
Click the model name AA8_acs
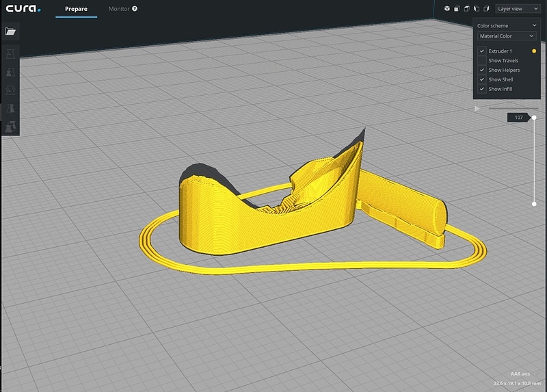(520, 374)
